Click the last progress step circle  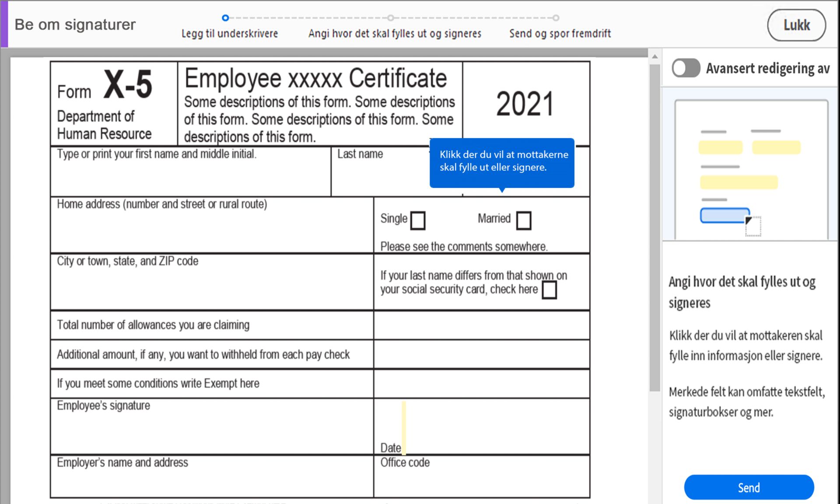point(556,18)
